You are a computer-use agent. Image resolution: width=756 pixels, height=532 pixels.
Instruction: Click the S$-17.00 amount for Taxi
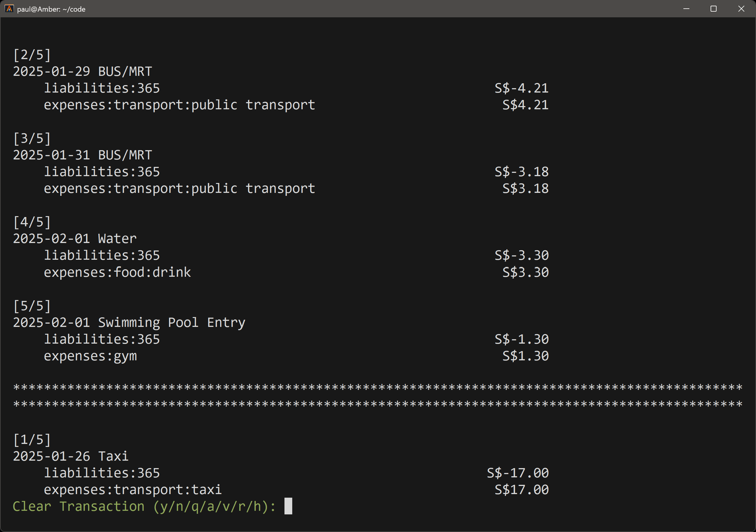click(517, 473)
